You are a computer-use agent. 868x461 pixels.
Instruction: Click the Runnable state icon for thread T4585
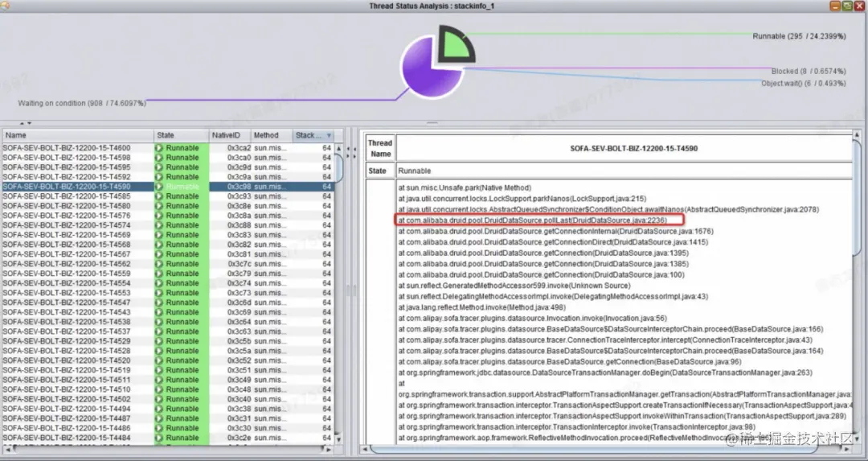159,196
